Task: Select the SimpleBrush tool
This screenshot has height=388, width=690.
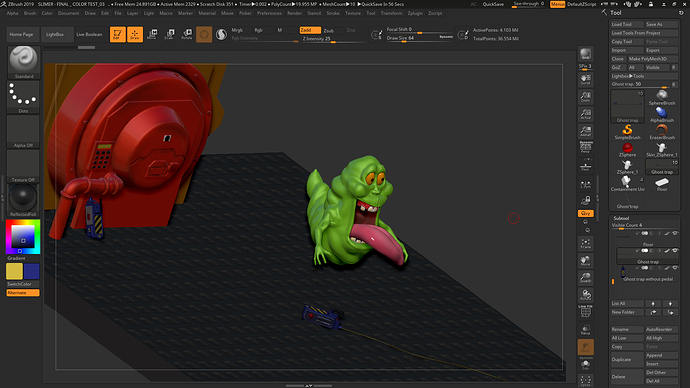Action: coord(627,132)
